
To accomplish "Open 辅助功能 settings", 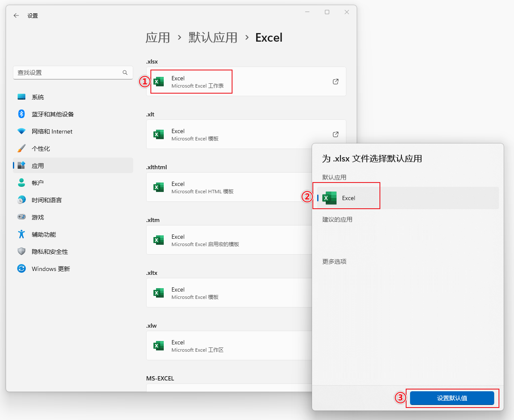I will pos(44,234).
